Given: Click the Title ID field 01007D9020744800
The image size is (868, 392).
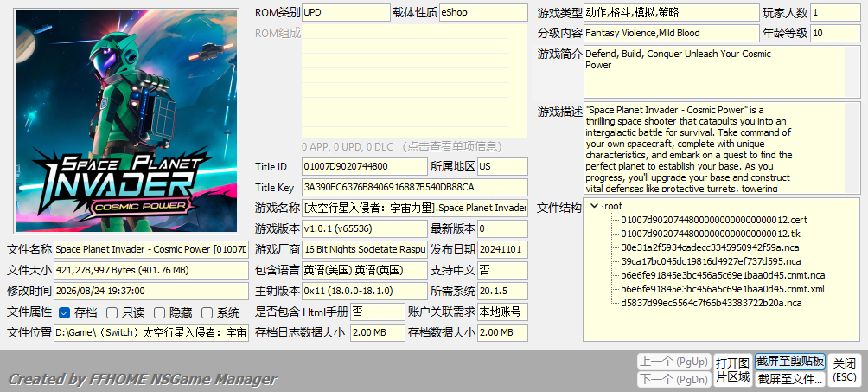Looking at the screenshot, I should click(x=365, y=166).
